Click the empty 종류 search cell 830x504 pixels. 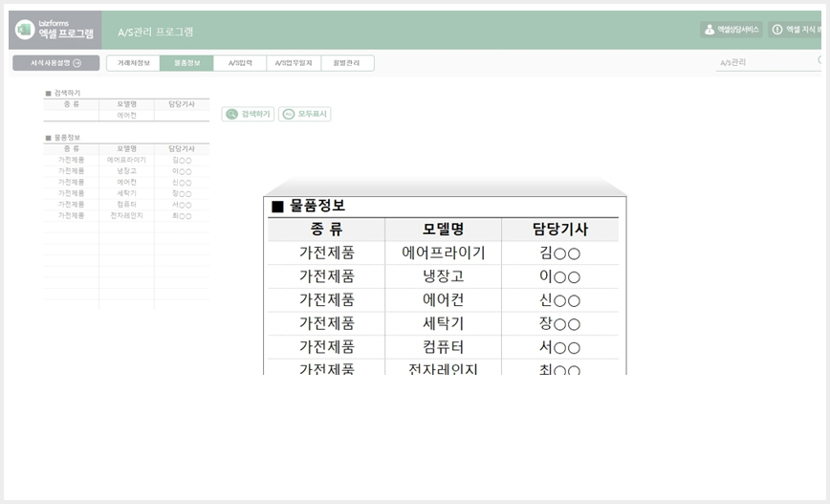[x=72, y=116]
